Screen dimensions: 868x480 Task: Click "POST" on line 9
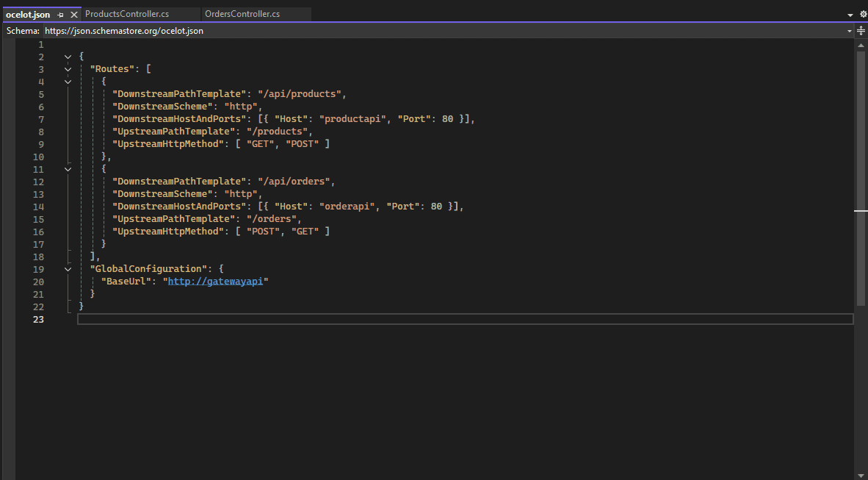(303, 144)
